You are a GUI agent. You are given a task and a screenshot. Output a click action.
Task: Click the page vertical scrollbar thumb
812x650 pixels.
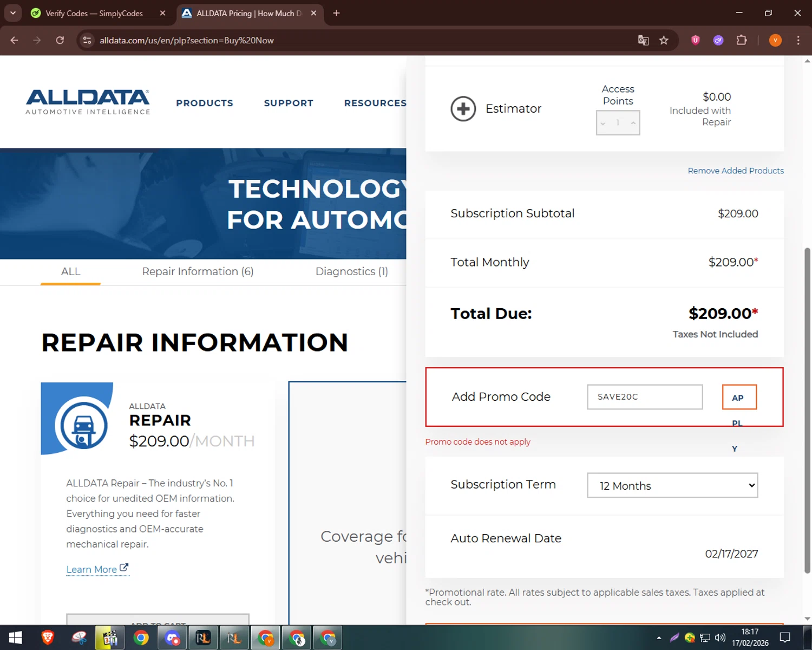807,410
